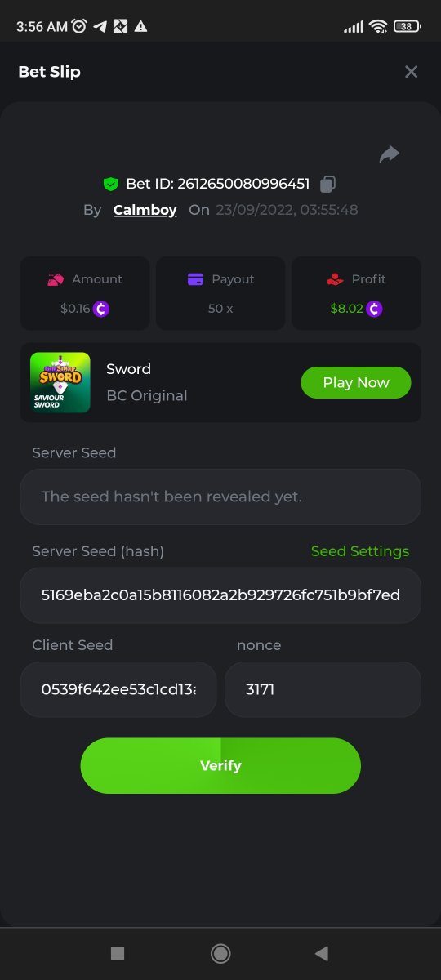Tap the green verified shield icon
Screen dimensions: 441x980
coord(111,184)
